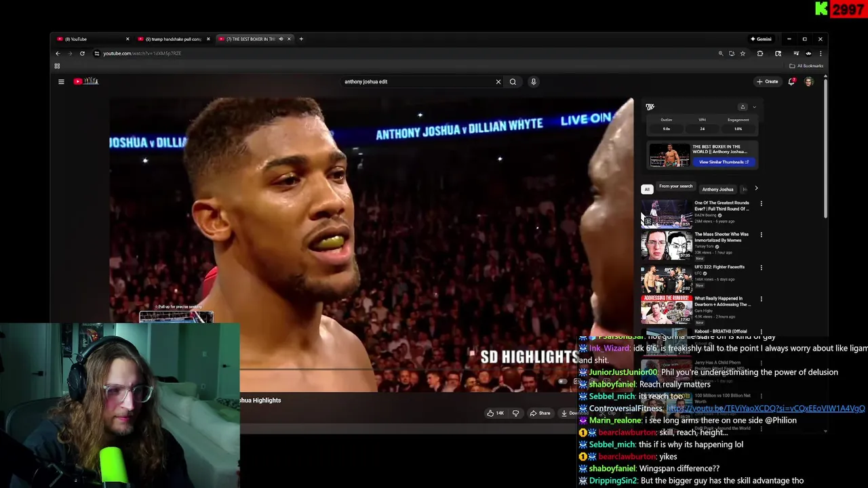Screen dimensions: 868x488
Task: Open options for 'Kobosil - BR3ATH3' video
Action: (761, 331)
